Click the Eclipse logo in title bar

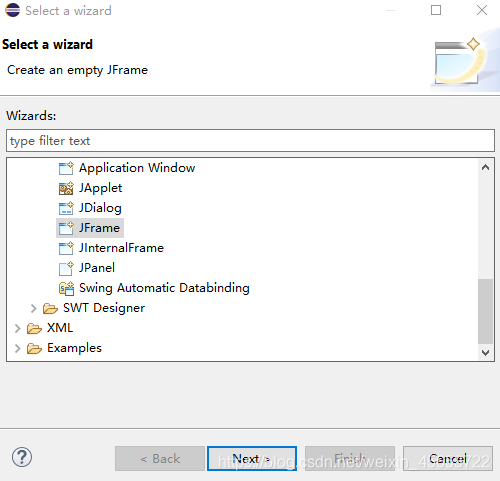(12, 10)
